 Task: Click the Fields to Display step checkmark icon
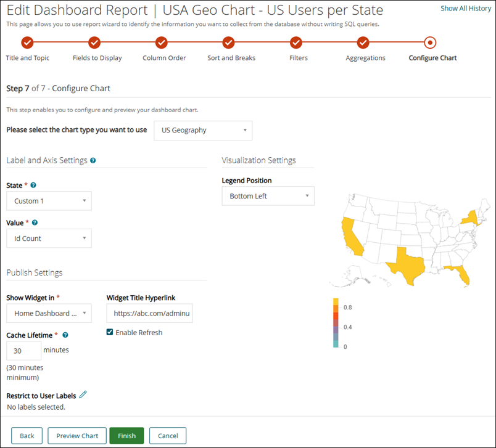click(94, 43)
